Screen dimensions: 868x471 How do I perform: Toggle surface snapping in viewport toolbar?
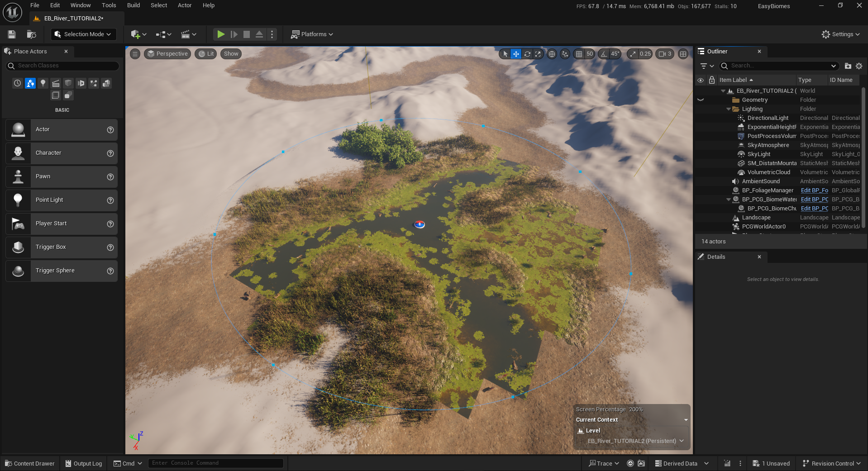[x=565, y=54]
